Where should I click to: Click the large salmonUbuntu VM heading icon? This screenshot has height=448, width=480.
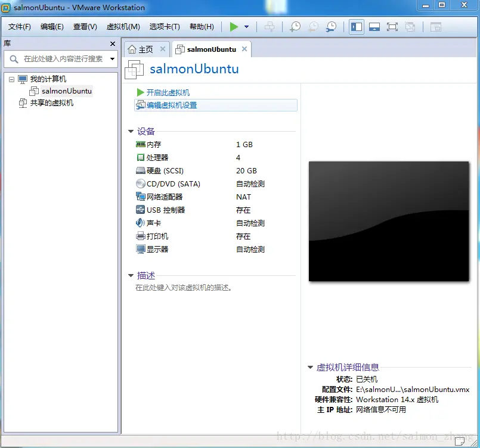(134, 70)
